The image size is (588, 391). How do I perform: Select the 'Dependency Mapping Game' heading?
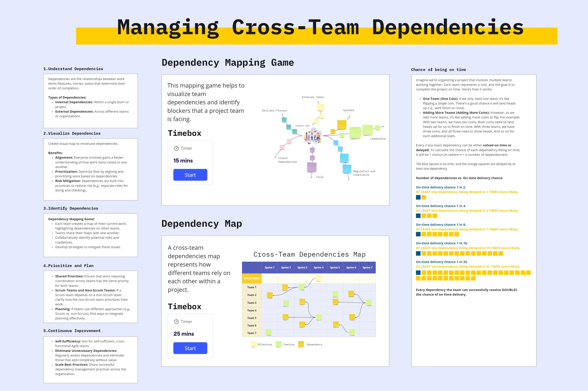(x=228, y=63)
